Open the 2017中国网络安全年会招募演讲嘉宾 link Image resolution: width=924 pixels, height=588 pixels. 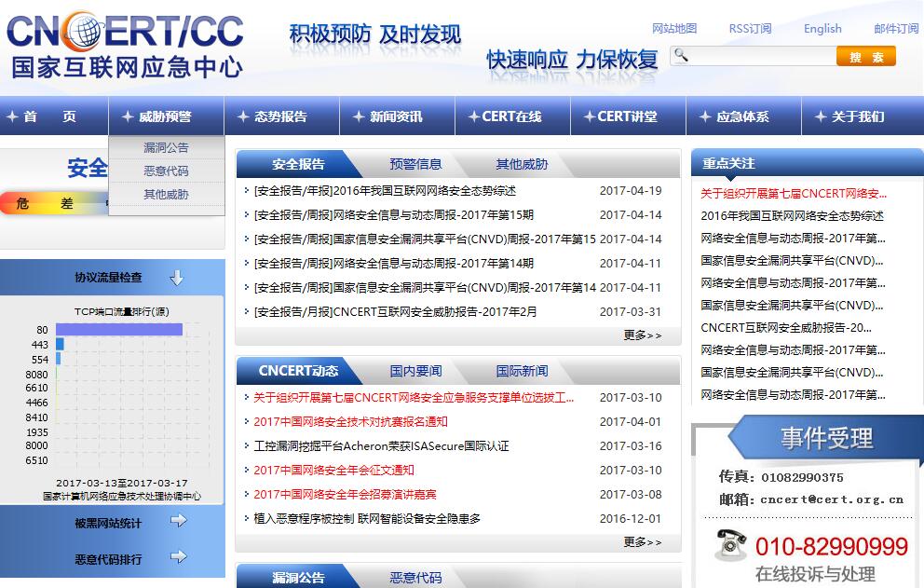(345, 494)
